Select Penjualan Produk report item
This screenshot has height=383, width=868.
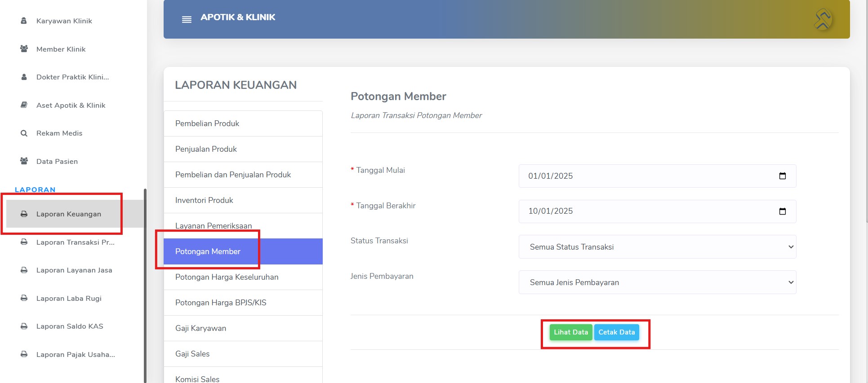click(x=243, y=149)
